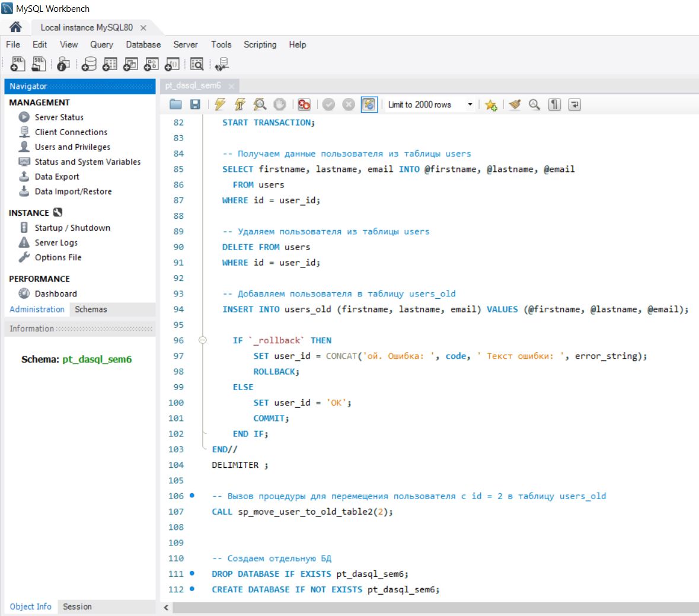Open the Server menu

pyautogui.click(x=186, y=44)
